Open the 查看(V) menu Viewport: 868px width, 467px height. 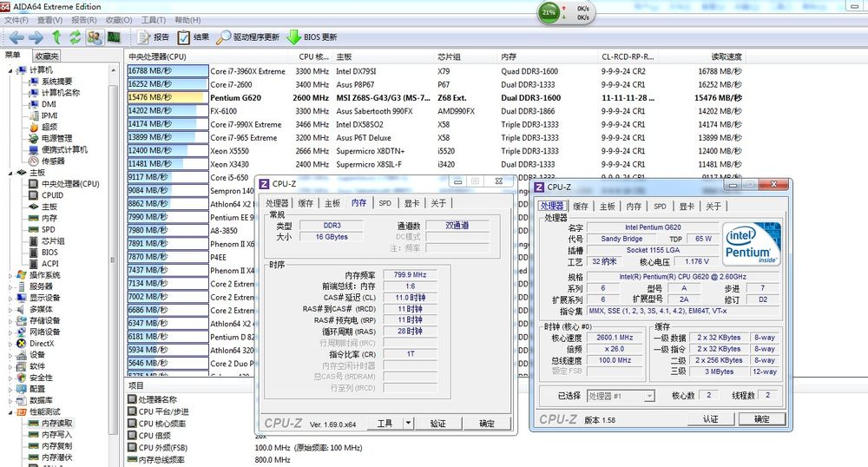(49, 20)
